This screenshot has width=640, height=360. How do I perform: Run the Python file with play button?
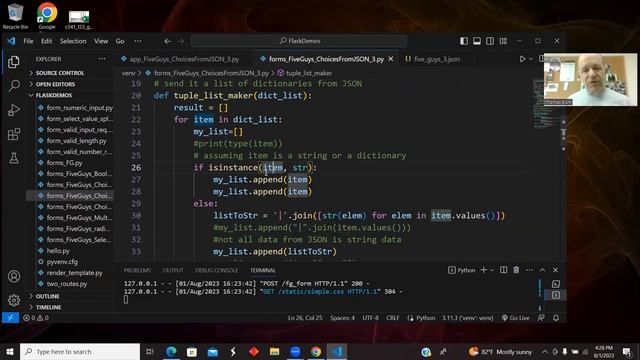coord(522,59)
